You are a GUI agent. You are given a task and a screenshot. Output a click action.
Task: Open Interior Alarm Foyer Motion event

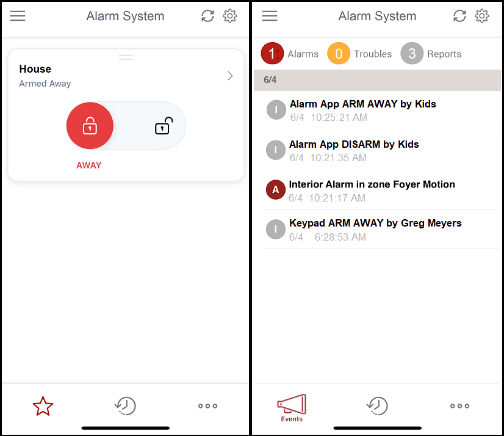pos(372,190)
